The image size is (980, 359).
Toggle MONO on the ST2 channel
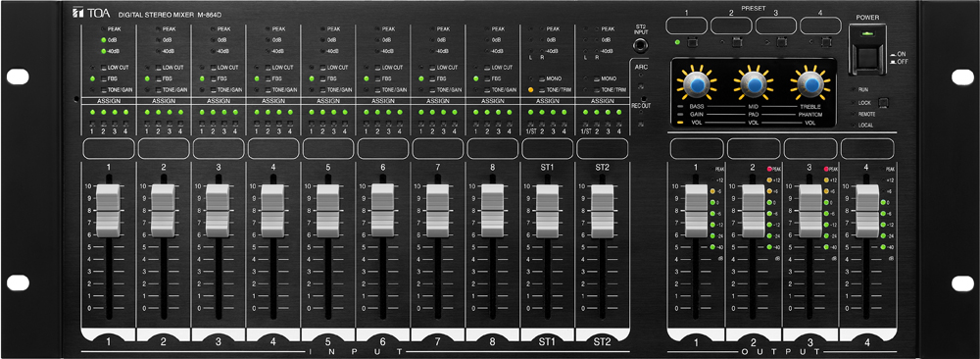coord(598,78)
